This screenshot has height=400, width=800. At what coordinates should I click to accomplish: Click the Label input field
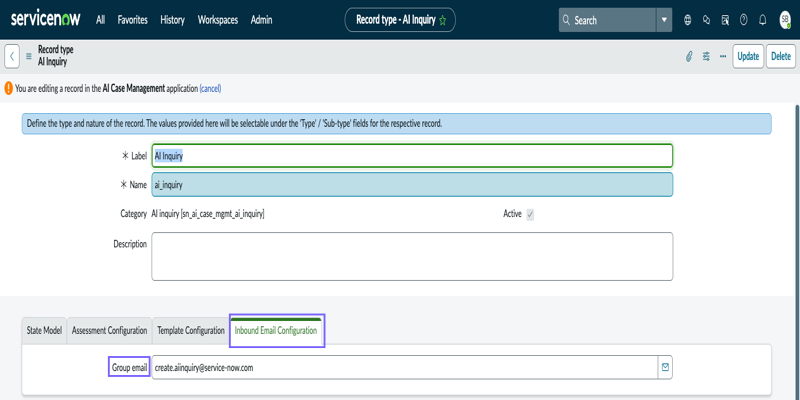pos(412,156)
